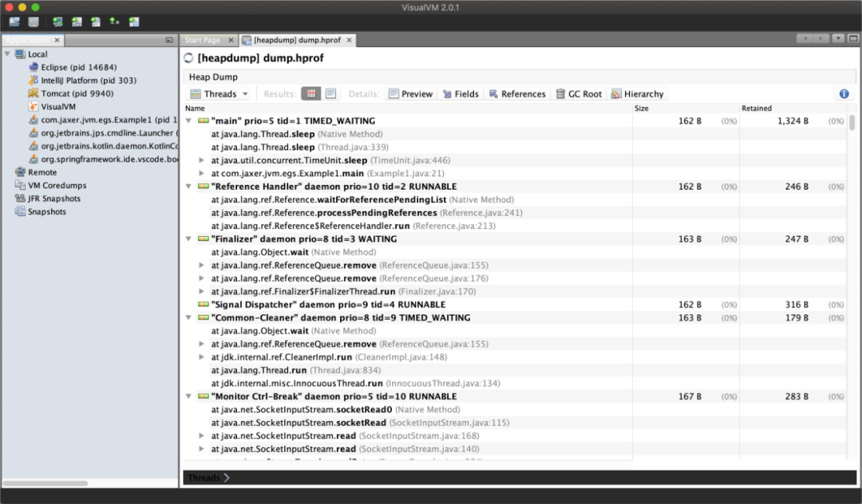Click the maximize editor window icon
The image size is (862, 504).
(x=852, y=38)
